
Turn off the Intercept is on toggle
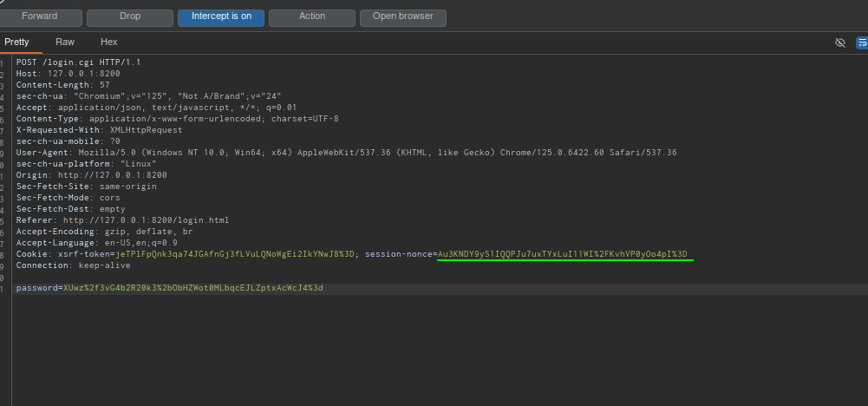[x=220, y=16]
